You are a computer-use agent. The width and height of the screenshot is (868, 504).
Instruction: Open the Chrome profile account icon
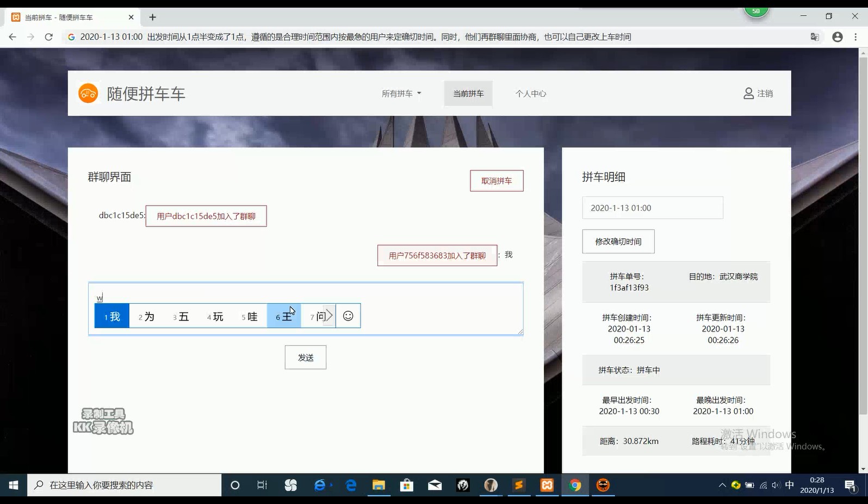coord(838,37)
